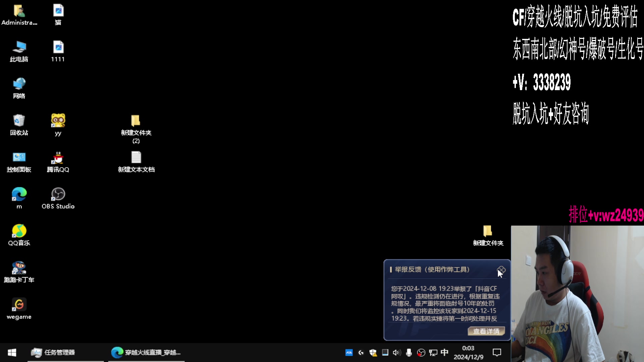Click the grid-style tray icon next to speaker
644x362 pixels.
(x=385, y=353)
